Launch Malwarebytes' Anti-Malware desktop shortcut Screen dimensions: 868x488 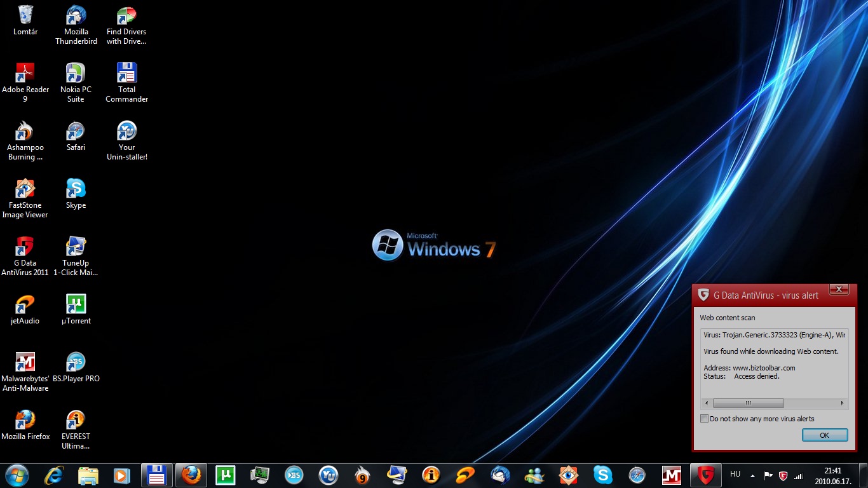tap(25, 372)
